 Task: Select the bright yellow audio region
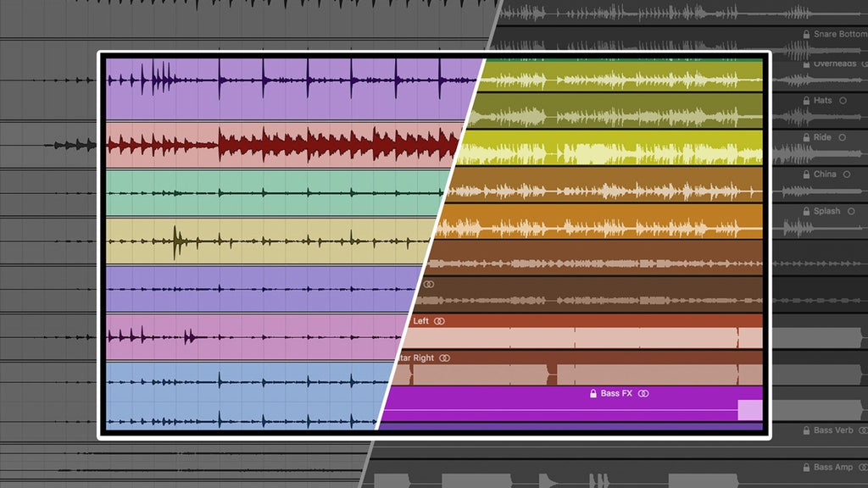pos(610,147)
